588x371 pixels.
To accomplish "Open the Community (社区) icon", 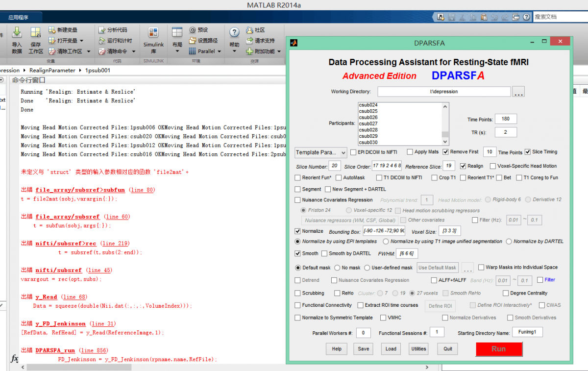I will (249, 30).
